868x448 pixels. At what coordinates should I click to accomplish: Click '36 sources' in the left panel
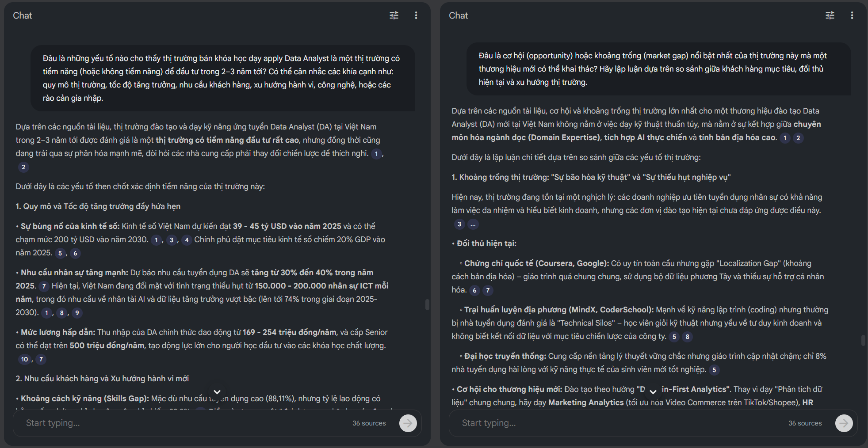tap(369, 423)
